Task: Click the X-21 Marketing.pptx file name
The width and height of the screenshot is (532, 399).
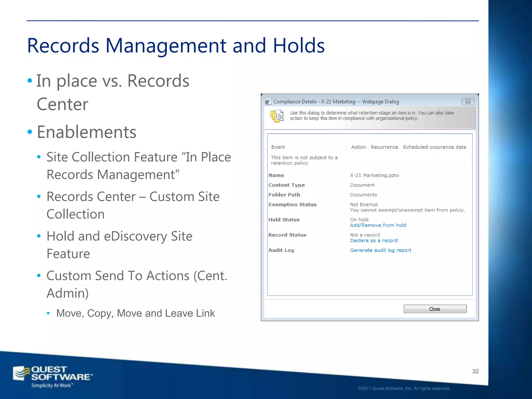Action: [x=374, y=175]
